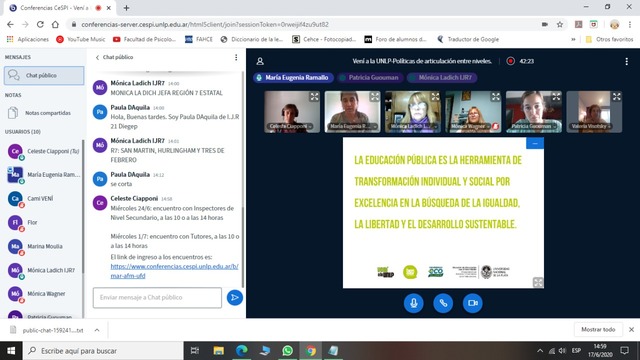Fullscreen María Eugenia R... webcam
The height and width of the screenshot is (360, 640).
[x=375, y=97]
